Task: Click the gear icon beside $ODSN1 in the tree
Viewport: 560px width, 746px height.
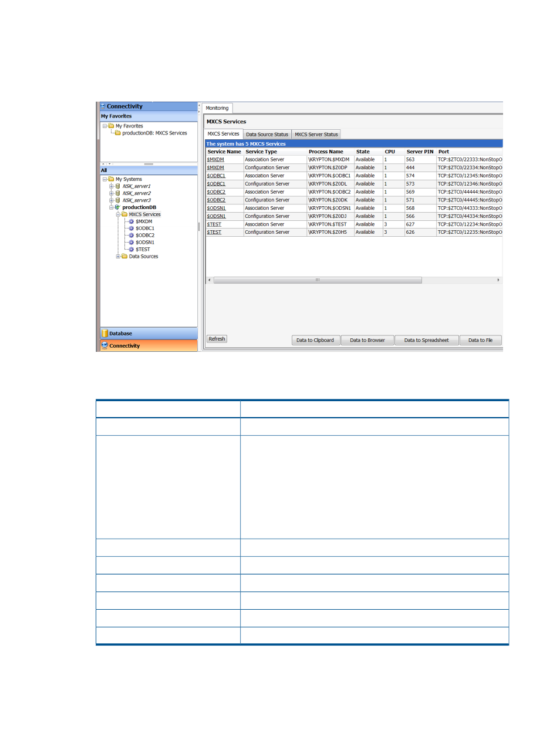Action: click(x=131, y=243)
